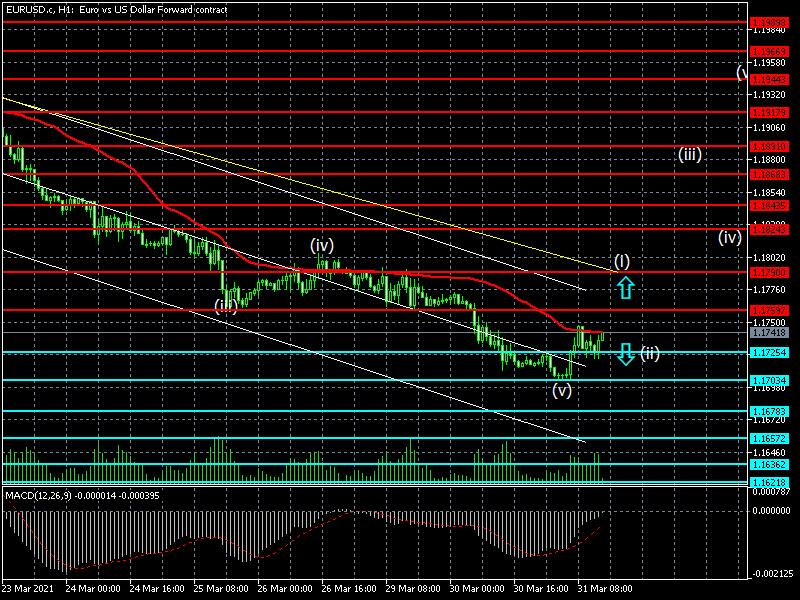Click the 1.17760 axis price value
This screenshot has width=800, height=600.
coord(769,290)
